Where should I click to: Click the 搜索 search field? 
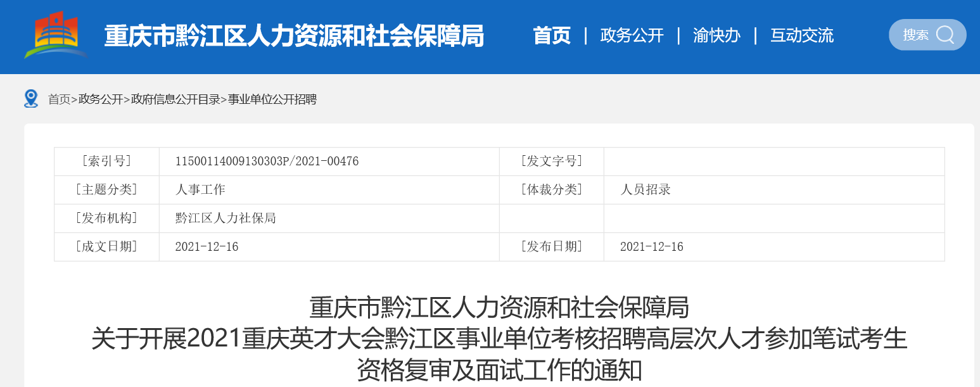(x=927, y=35)
